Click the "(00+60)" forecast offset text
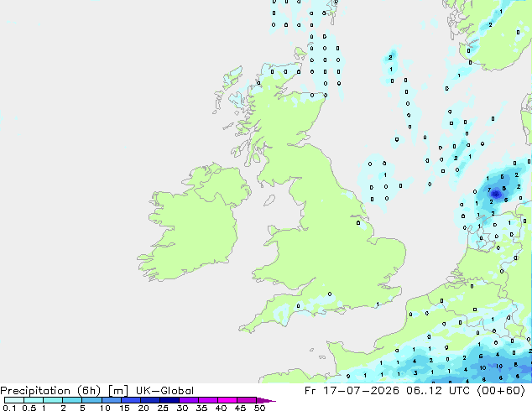The image size is (532, 411). (x=501, y=391)
